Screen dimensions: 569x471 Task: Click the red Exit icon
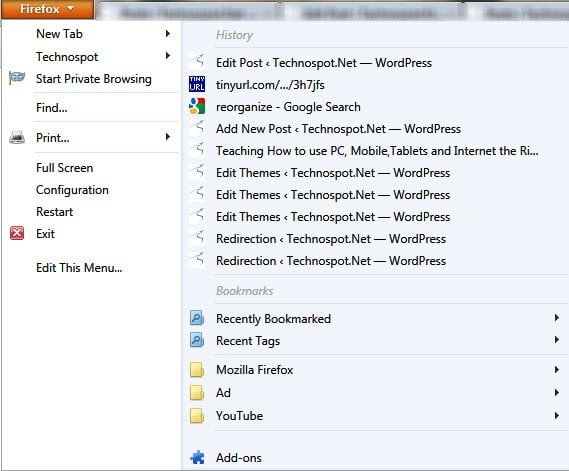click(17, 233)
